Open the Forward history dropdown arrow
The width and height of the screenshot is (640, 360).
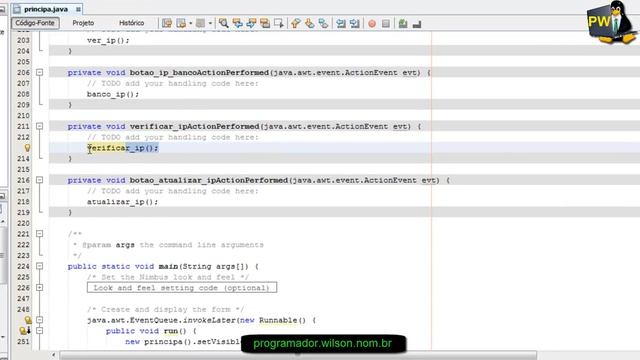point(210,23)
